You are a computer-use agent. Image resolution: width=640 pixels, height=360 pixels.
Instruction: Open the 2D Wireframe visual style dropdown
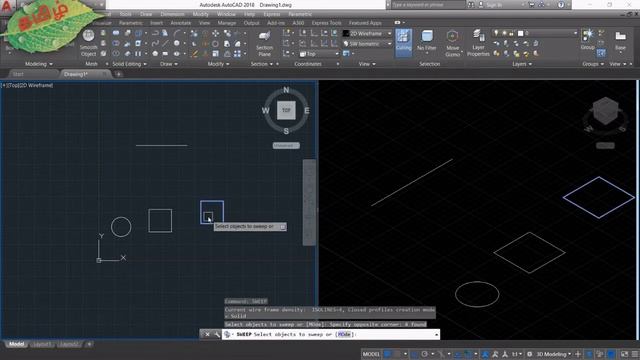367,33
